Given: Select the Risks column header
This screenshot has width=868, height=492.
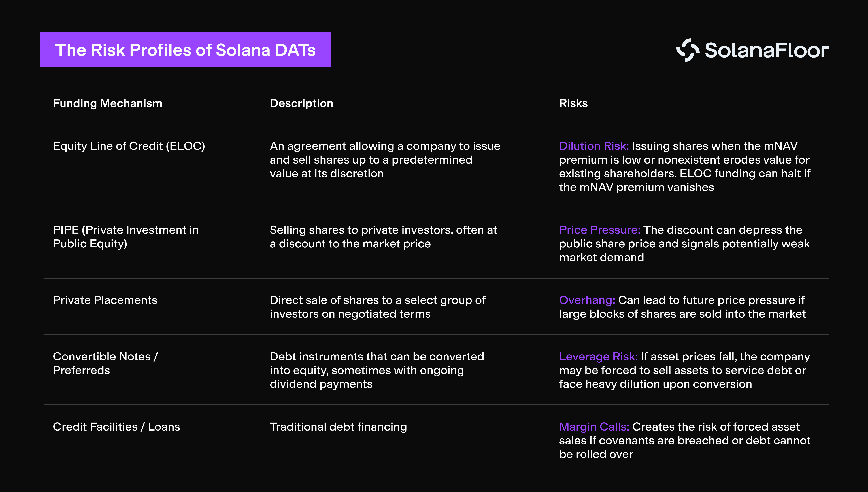Looking at the screenshot, I should (573, 103).
